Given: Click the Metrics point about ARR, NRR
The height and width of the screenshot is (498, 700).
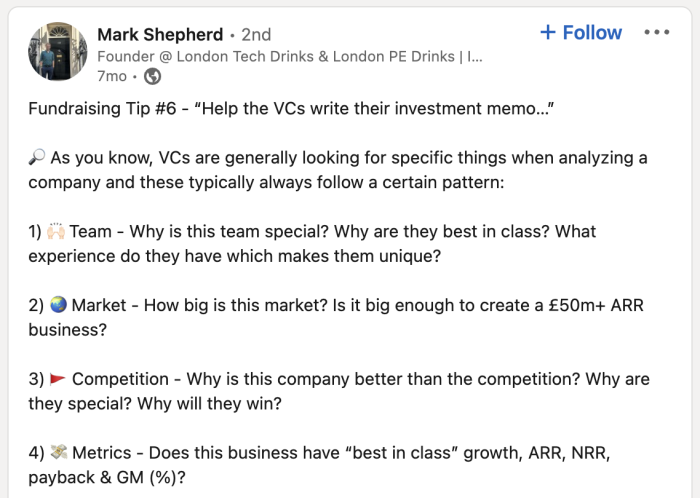Looking at the screenshot, I should click(x=319, y=465).
